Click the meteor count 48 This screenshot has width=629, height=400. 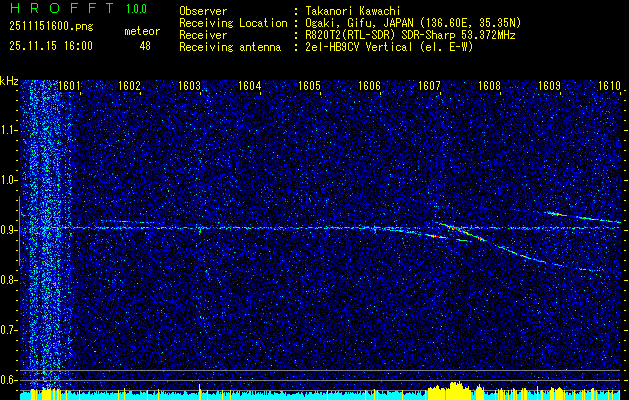[145, 46]
